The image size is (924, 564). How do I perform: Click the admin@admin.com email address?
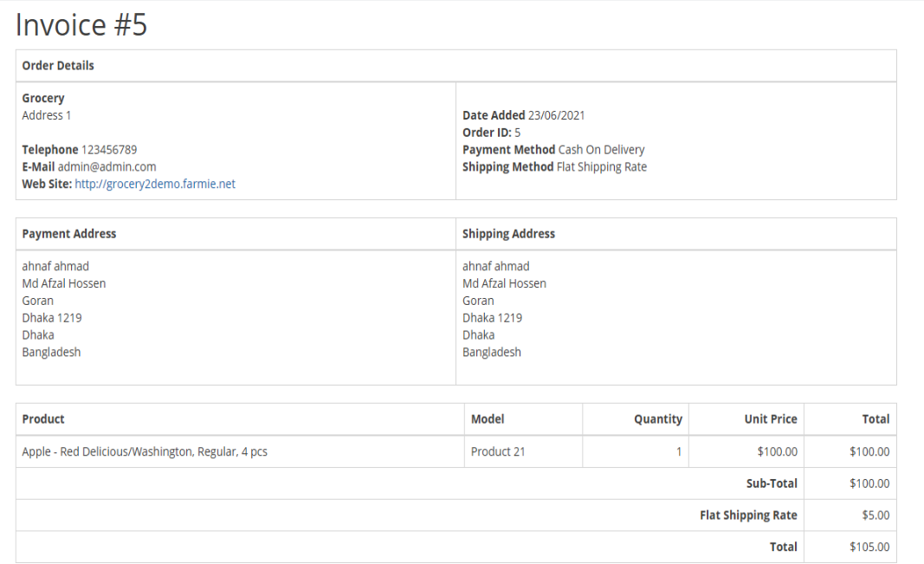[x=107, y=166]
